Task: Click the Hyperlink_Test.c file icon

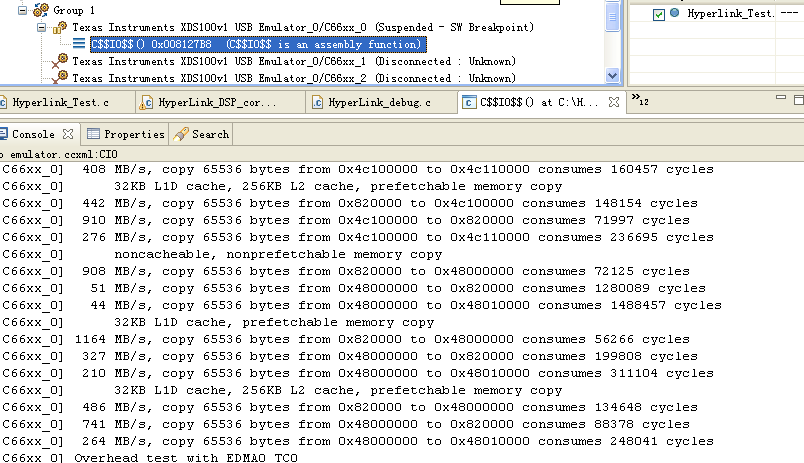Action: pyautogui.click(x=3, y=103)
